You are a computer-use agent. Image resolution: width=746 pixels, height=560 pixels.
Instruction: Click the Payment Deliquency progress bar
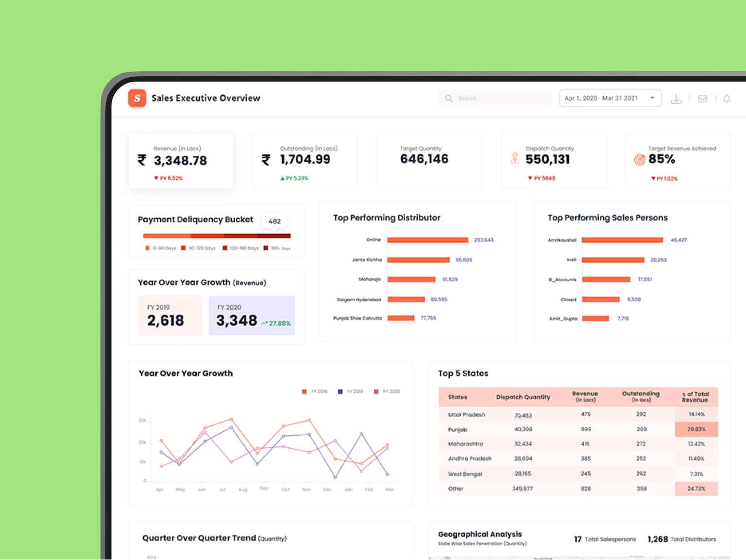pos(217,236)
